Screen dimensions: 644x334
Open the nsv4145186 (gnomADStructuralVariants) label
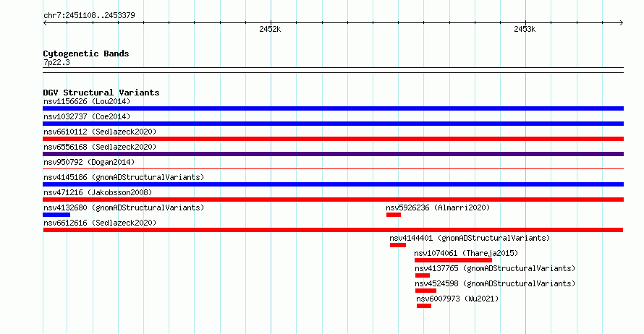pos(124,177)
